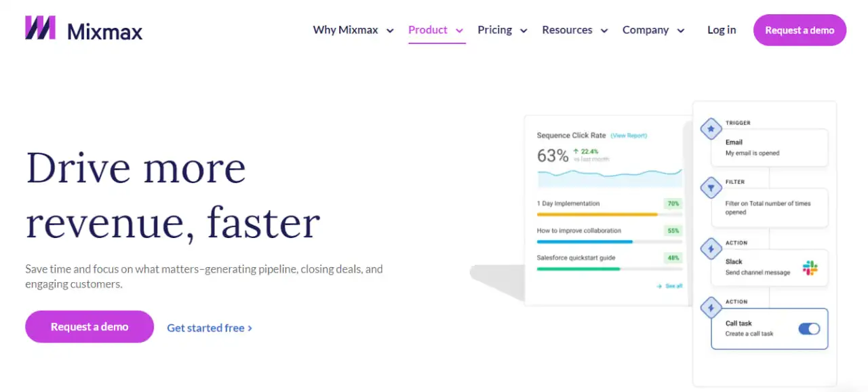Click the 70% badge
Viewport: 868px width, 392px height.
tap(673, 203)
